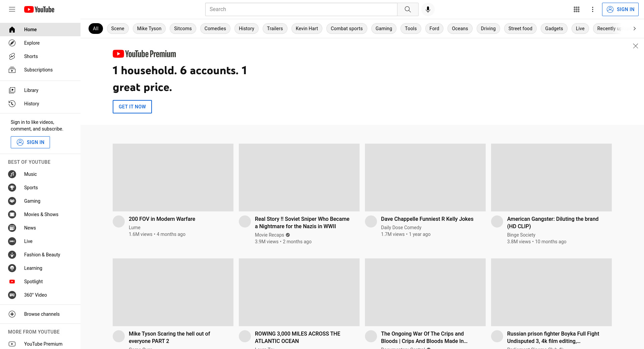Select the Street food filter chip
The image size is (644, 349).
520,29
